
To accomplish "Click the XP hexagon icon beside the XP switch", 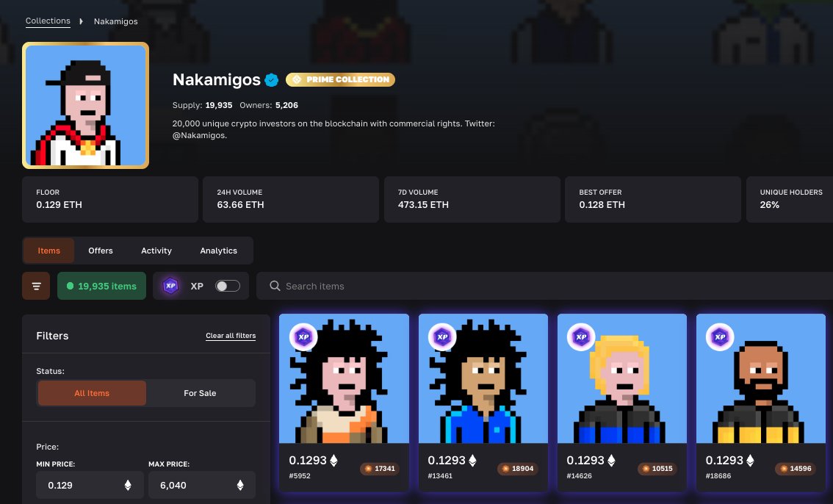I will (170, 286).
